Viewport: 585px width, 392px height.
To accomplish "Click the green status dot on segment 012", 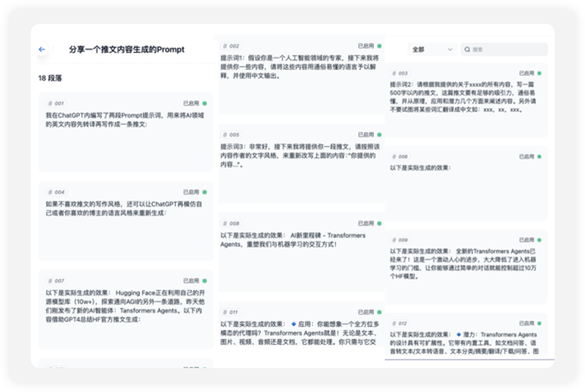I will [539, 323].
